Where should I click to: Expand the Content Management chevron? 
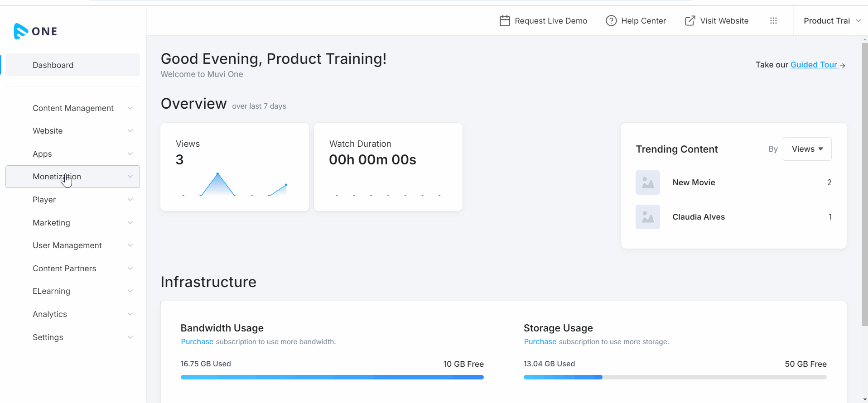(130, 108)
